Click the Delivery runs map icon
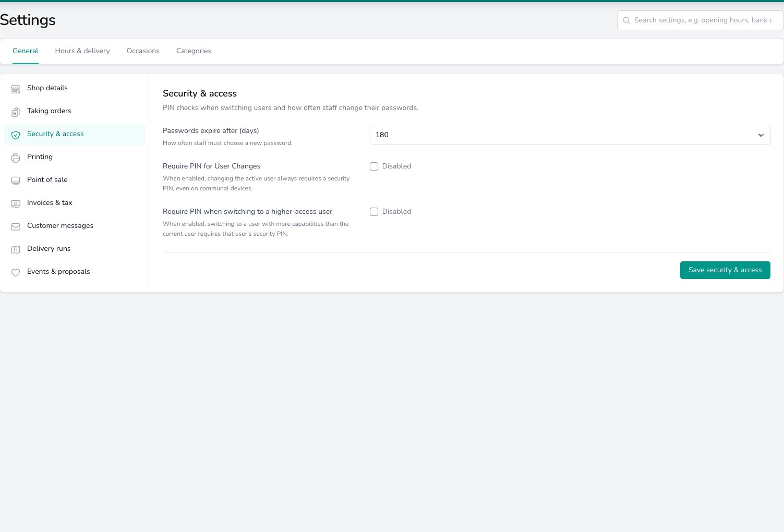 16,249
